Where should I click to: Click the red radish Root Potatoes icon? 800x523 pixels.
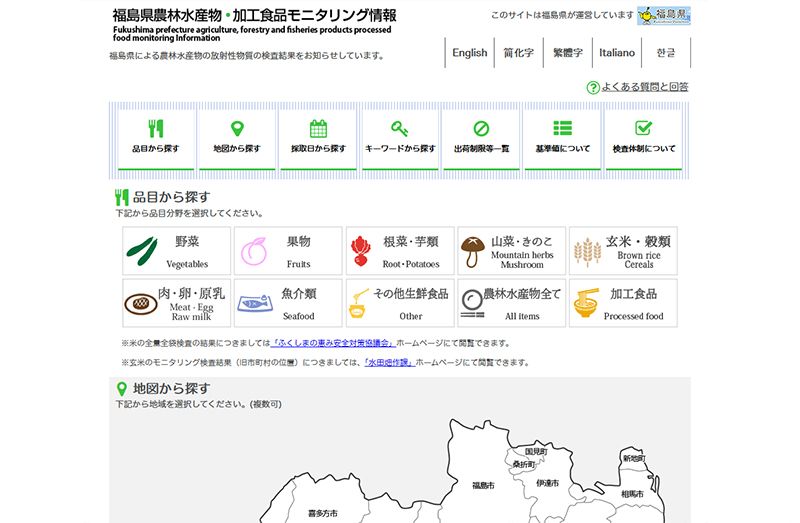pyautogui.click(x=360, y=251)
